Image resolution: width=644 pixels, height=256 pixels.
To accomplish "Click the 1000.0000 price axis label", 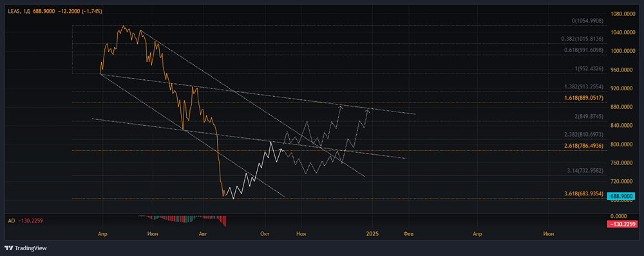I will [622, 51].
